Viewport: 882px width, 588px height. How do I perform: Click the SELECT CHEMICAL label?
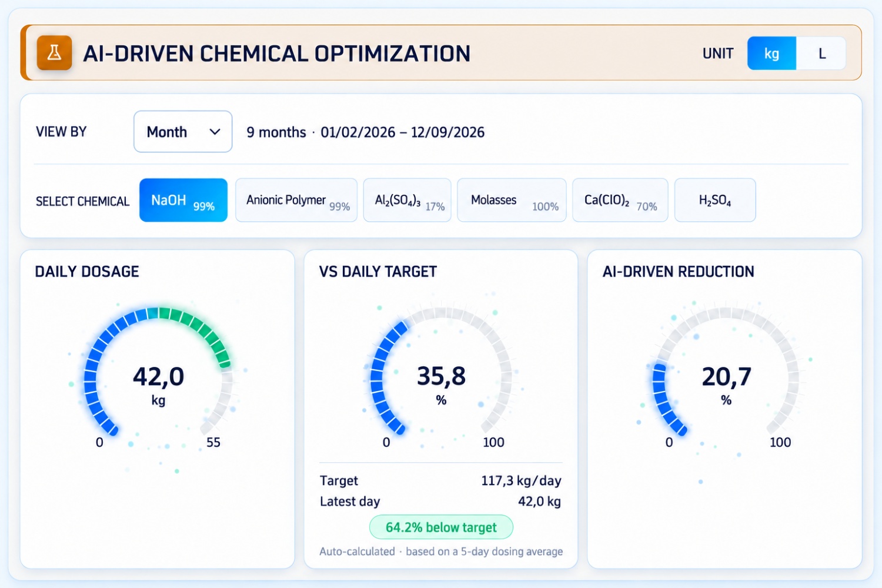click(82, 202)
